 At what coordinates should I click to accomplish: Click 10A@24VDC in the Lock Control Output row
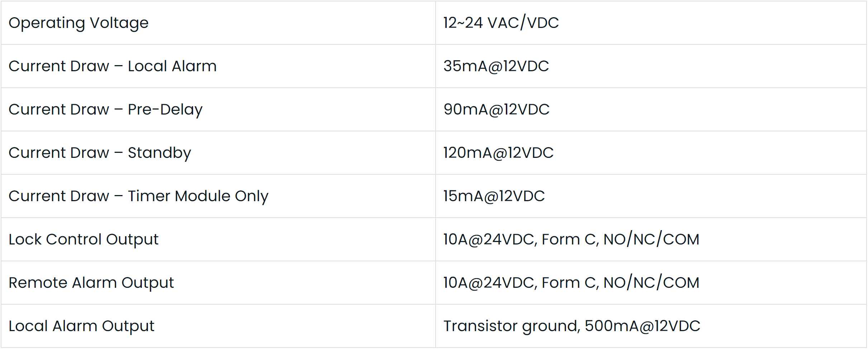coord(489,239)
